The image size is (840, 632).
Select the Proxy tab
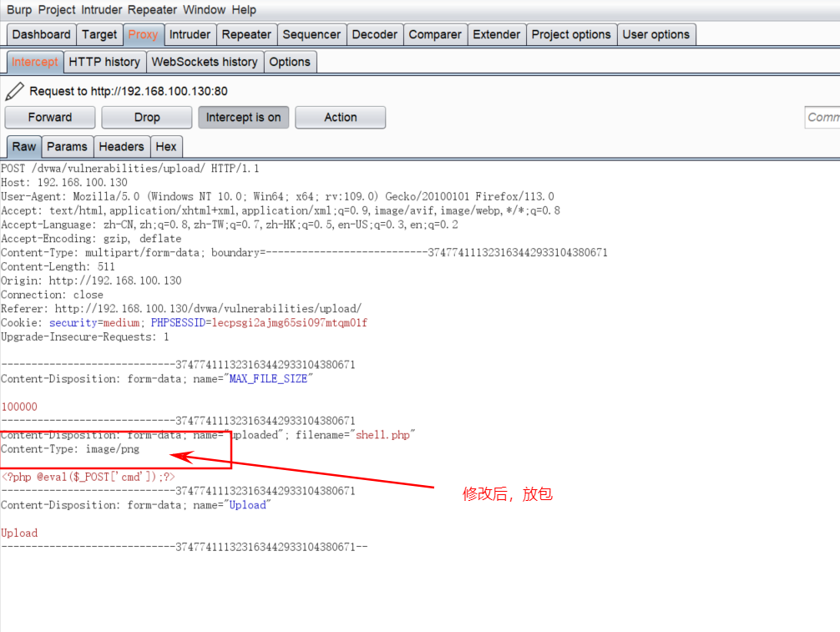click(x=143, y=34)
